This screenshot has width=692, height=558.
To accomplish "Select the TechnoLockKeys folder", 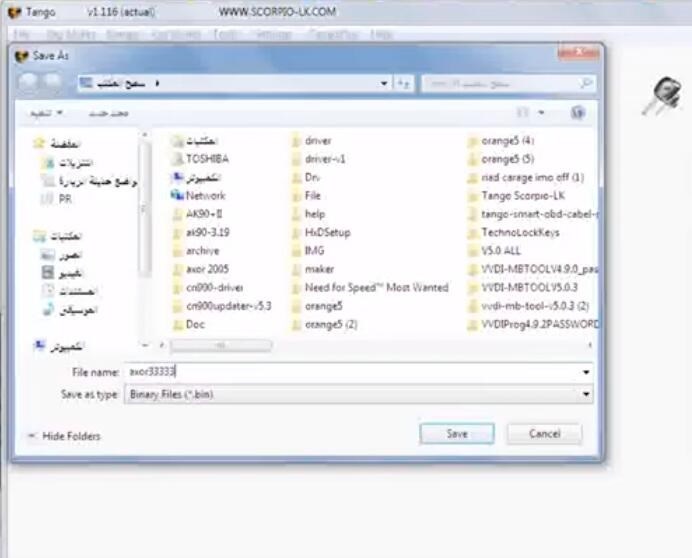I will (x=514, y=233).
